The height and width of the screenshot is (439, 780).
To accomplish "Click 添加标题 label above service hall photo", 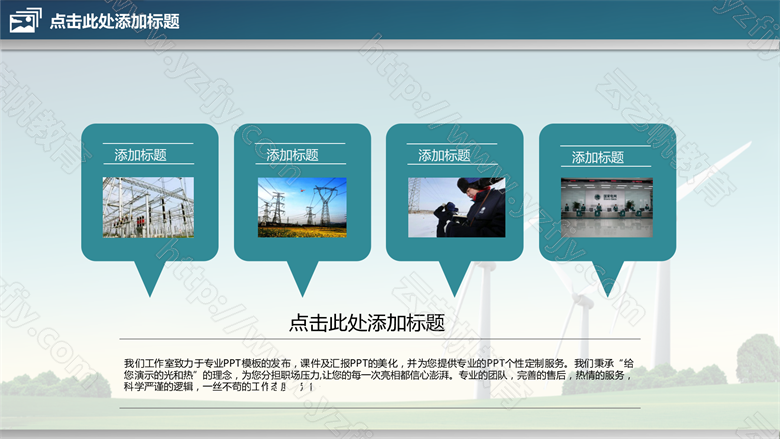I will 597,158.
